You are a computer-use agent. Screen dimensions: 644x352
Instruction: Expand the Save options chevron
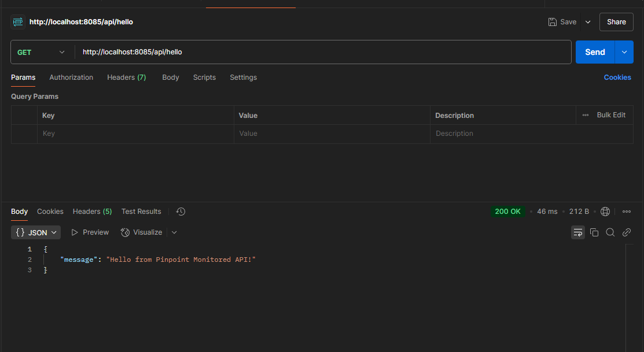588,22
